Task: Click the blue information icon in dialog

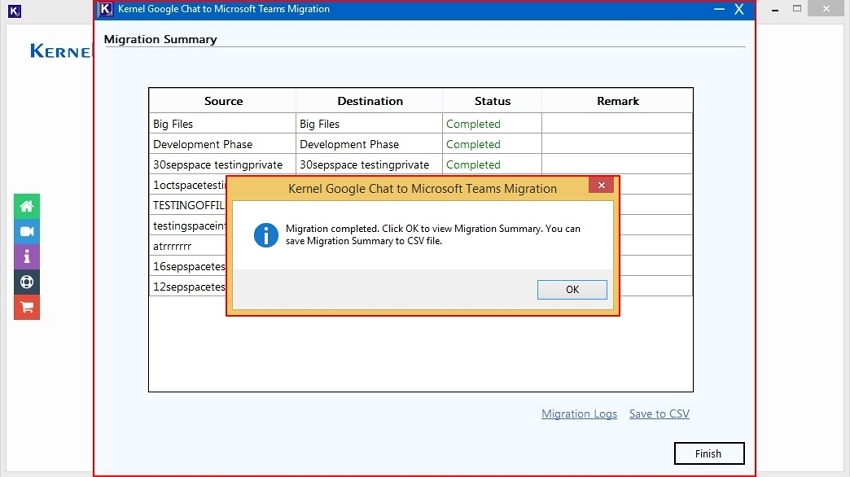Action: (x=266, y=235)
